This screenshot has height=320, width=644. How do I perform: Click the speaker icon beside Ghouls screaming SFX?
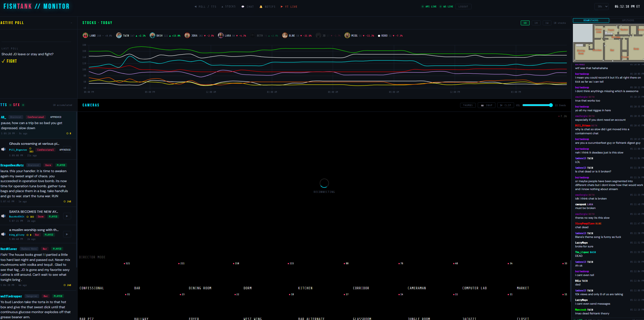pos(3,149)
